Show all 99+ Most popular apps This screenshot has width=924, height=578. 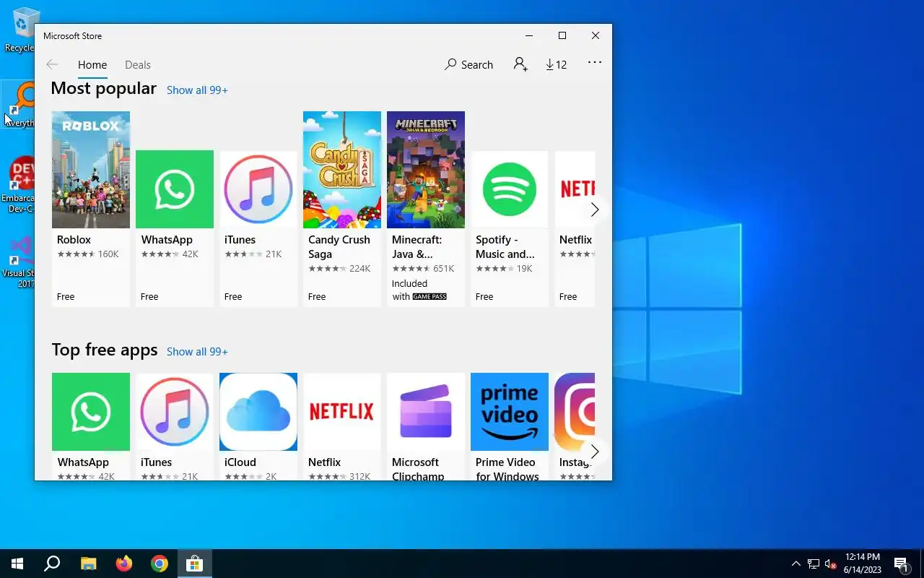[197, 90]
